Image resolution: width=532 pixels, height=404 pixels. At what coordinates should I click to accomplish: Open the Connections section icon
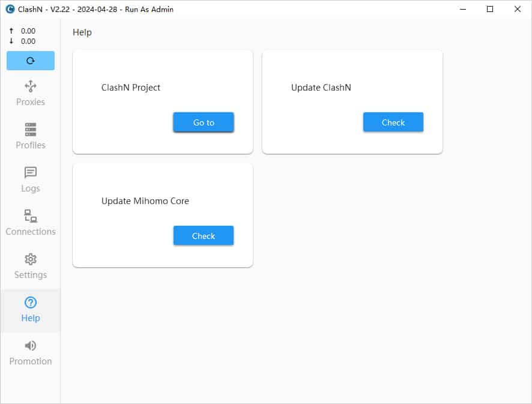(30, 216)
